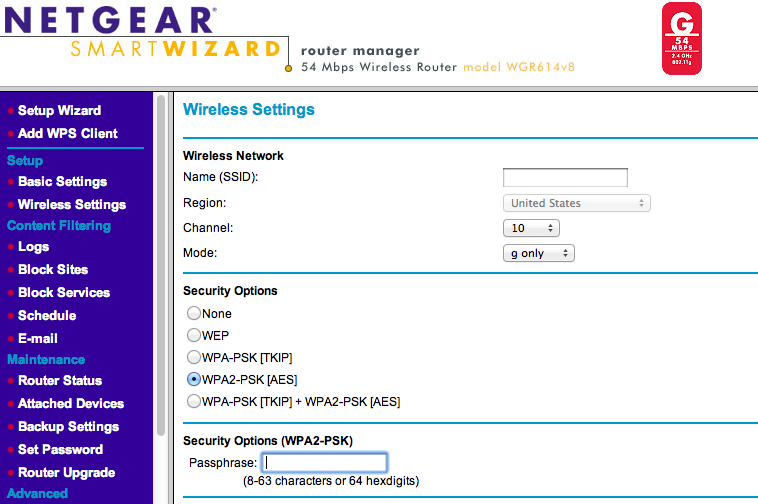The height and width of the screenshot is (504, 758).
Task: Select WPA-PSK [TKIP] radio button
Action: 194,357
